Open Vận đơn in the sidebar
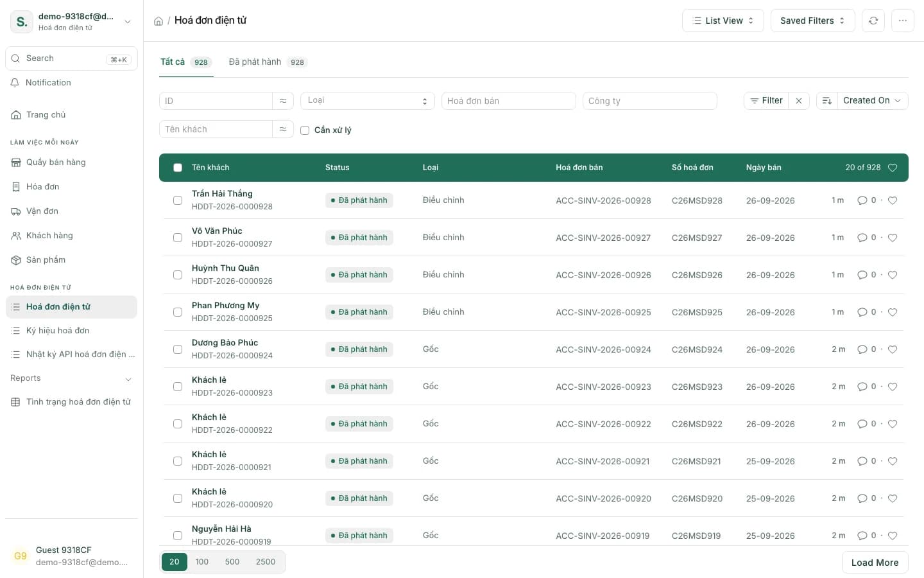This screenshot has height=578, width=924. pyautogui.click(x=71, y=211)
